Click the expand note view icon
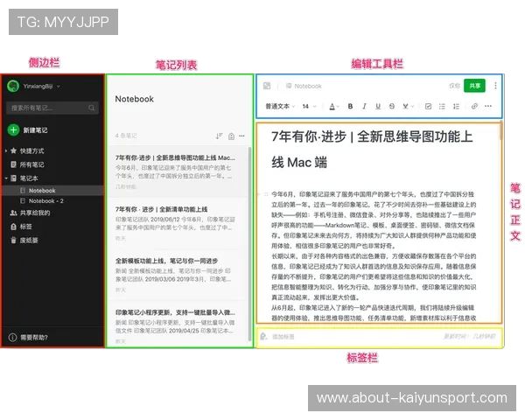This screenshot has width=525, height=420. 267,86
